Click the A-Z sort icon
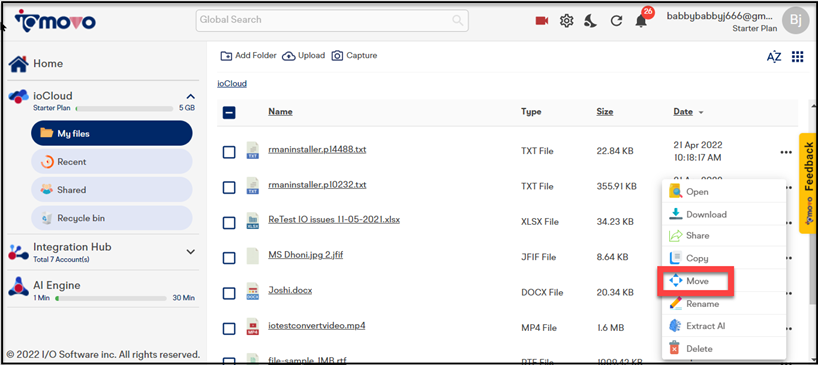Viewport: 818px width, 365px height. click(x=774, y=57)
